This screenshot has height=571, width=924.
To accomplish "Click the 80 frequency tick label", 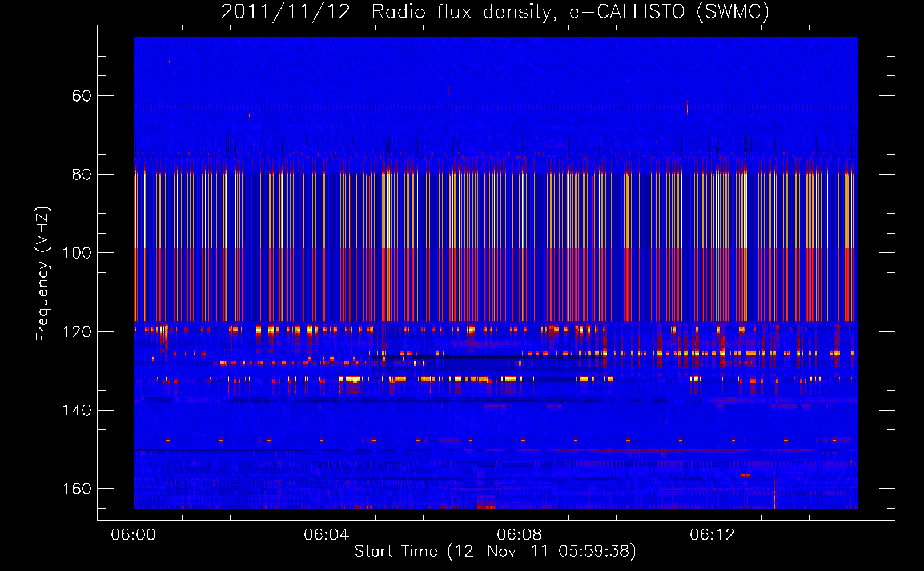I will pyautogui.click(x=82, y=175).
